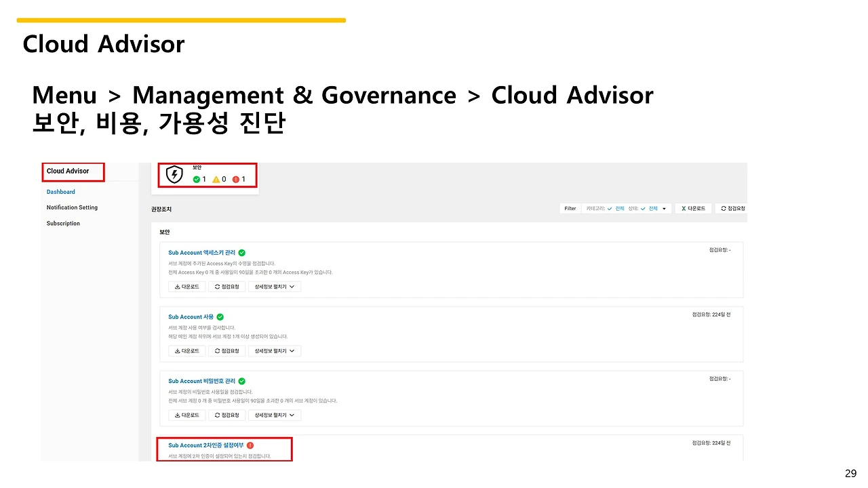Viewport: 868px width, 488px height.
Task: Open Dashboard in the sidebar
Action: pyautogui.click(x=60, y=192)
